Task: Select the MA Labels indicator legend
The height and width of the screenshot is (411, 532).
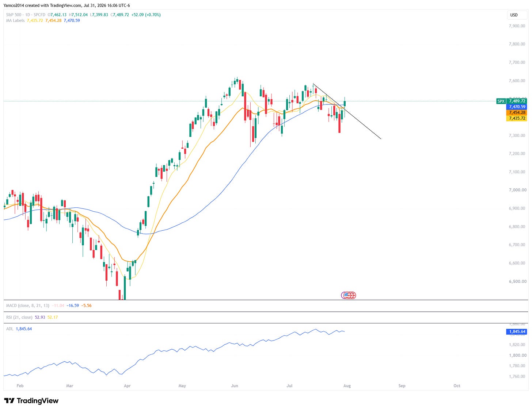Action: tap(15, 21)
